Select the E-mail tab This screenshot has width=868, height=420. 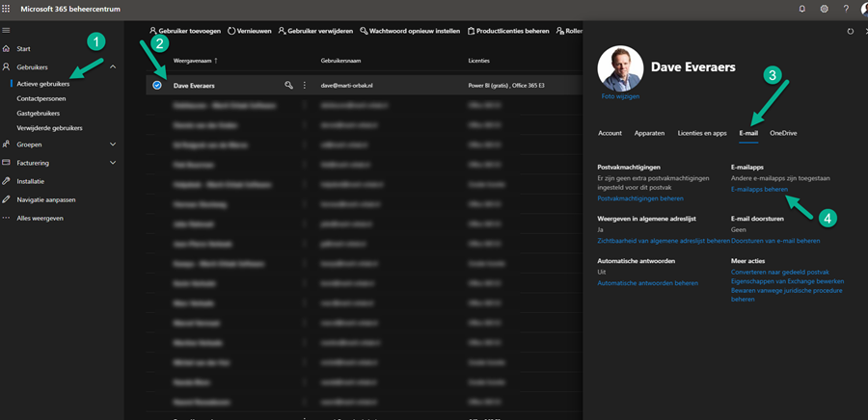[748, 133]
